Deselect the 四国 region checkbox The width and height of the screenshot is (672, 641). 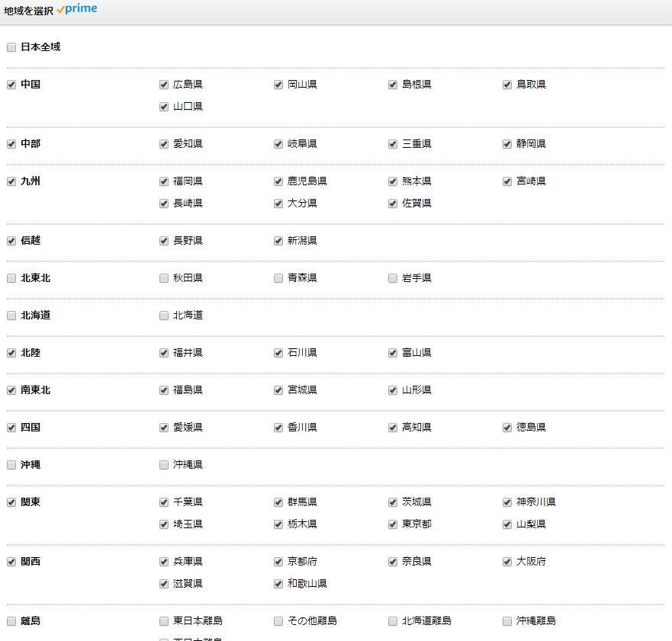point(11,428)
